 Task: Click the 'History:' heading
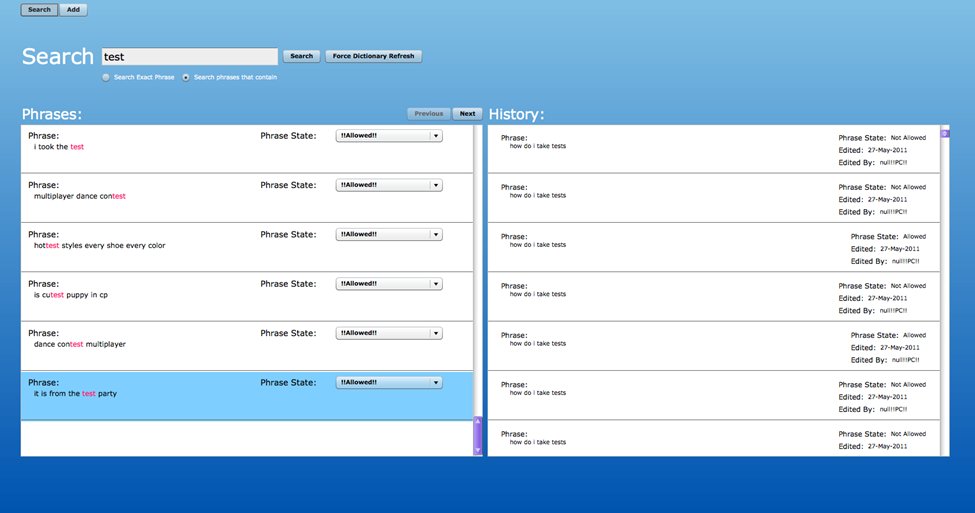click(x=516, y=114)
